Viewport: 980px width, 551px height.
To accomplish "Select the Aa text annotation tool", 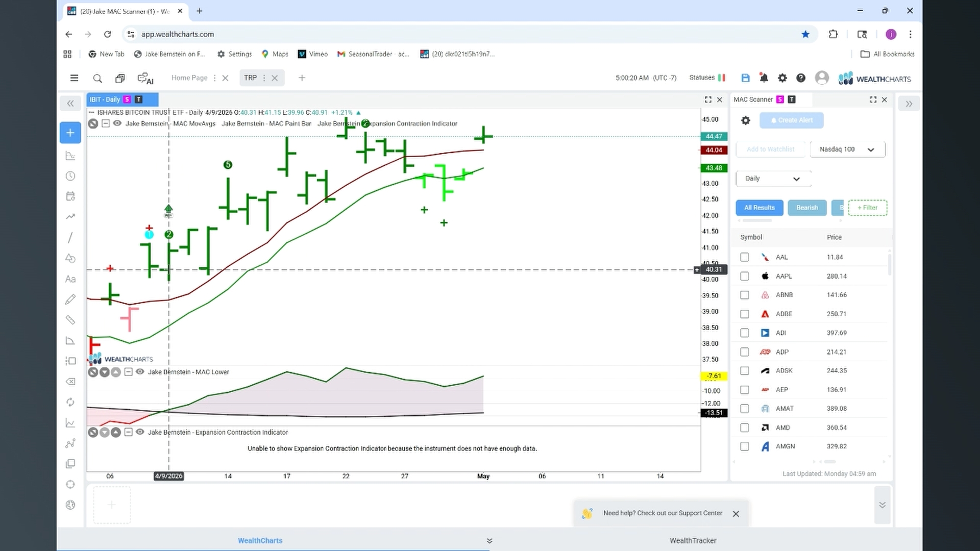I will click(x=70, y=279).
